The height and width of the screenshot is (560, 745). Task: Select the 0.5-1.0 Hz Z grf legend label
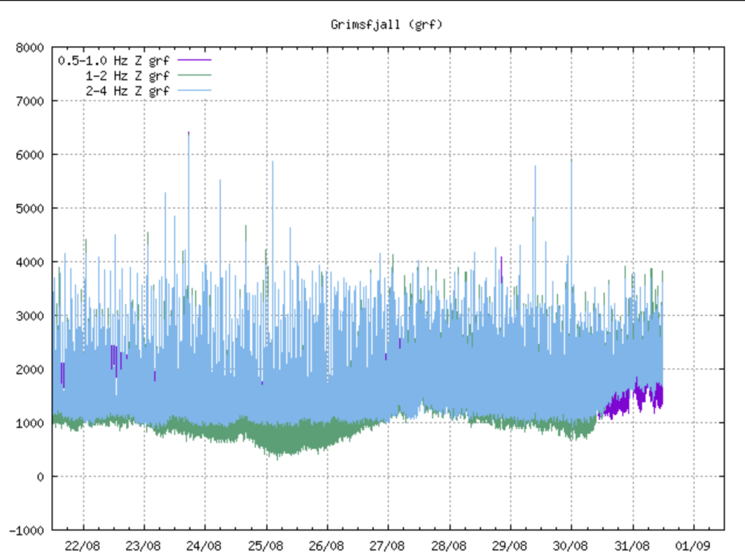114,61
